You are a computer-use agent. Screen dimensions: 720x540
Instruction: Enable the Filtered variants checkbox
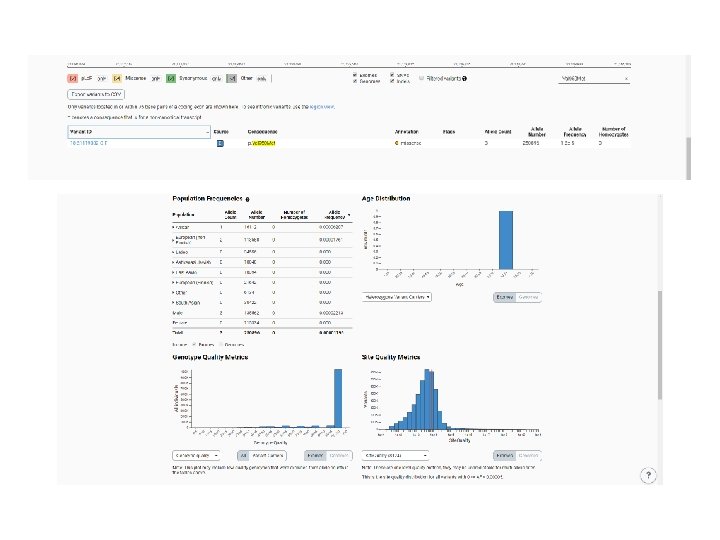pyautogui.click(x=421, y=79)
